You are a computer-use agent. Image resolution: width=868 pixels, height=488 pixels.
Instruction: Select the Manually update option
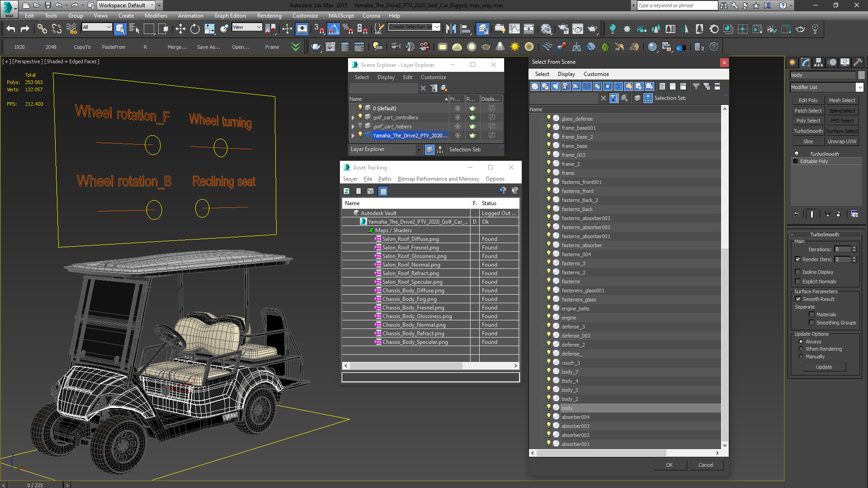(x=801, y=357)
